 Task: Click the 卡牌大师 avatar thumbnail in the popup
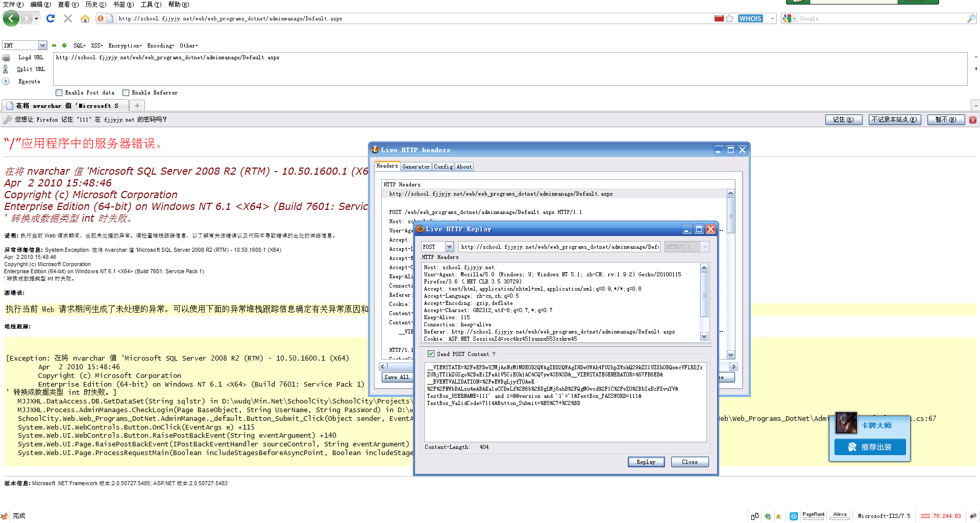(x=846, y=423)
